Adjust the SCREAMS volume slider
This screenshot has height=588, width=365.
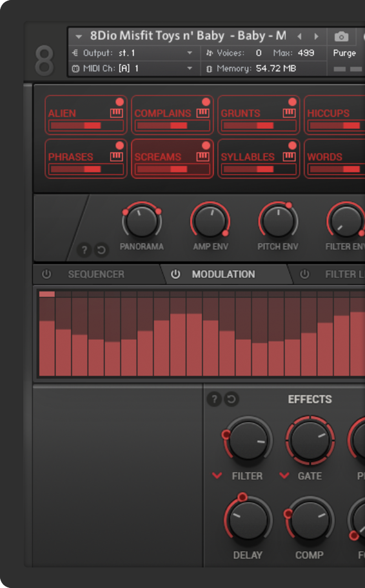click(x=172, y=169)
